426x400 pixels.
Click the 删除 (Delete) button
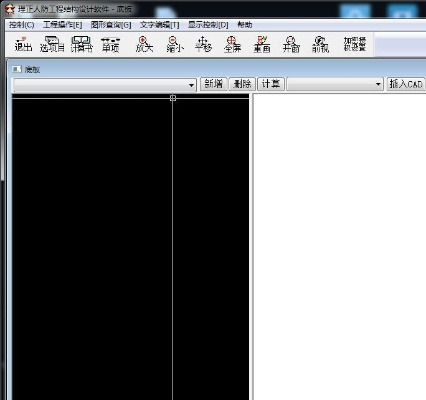pyautogui.click(x=242, y=84)
